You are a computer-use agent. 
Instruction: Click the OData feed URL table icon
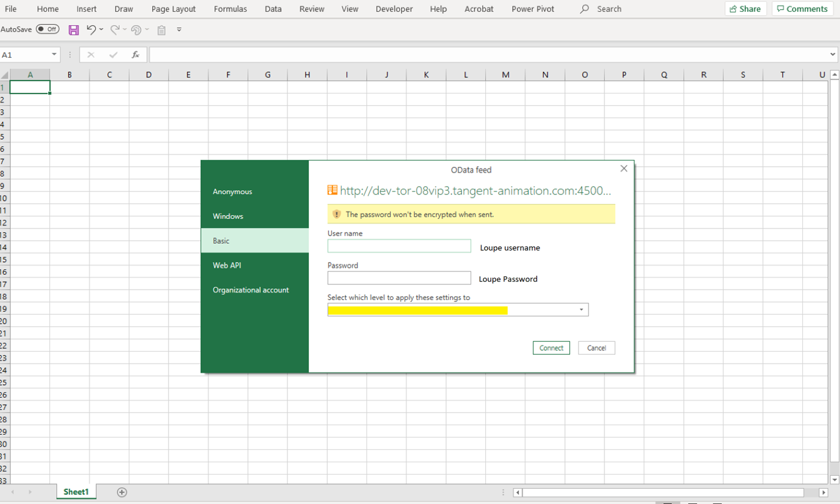(x=332, y=190)
